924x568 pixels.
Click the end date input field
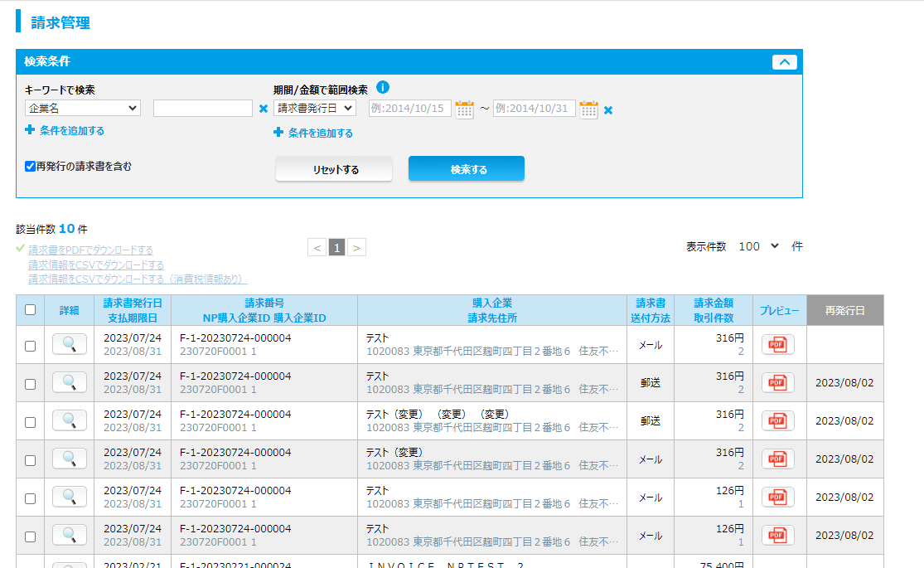point(535,109)
